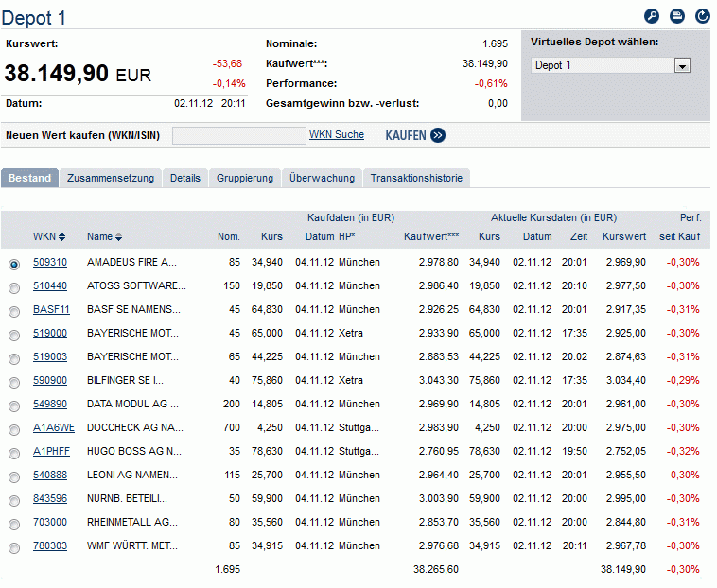
Task: Click the WKN/ISIN input field
Action: [238, 136]
